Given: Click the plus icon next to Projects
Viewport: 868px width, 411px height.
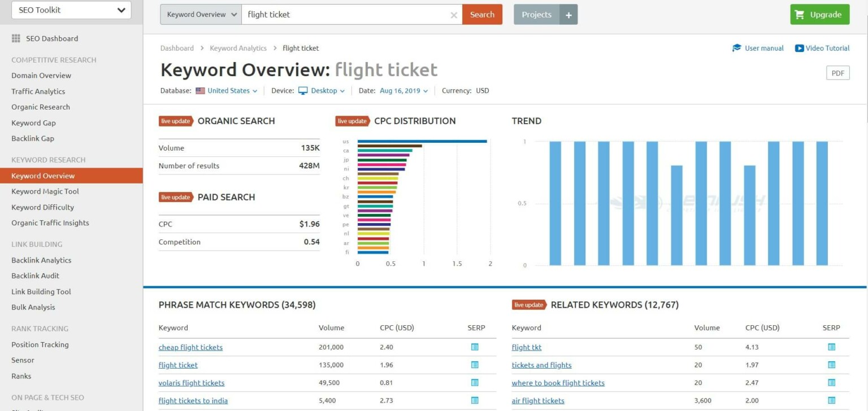Looking at the screenshot, I should [x=568, y=14].
